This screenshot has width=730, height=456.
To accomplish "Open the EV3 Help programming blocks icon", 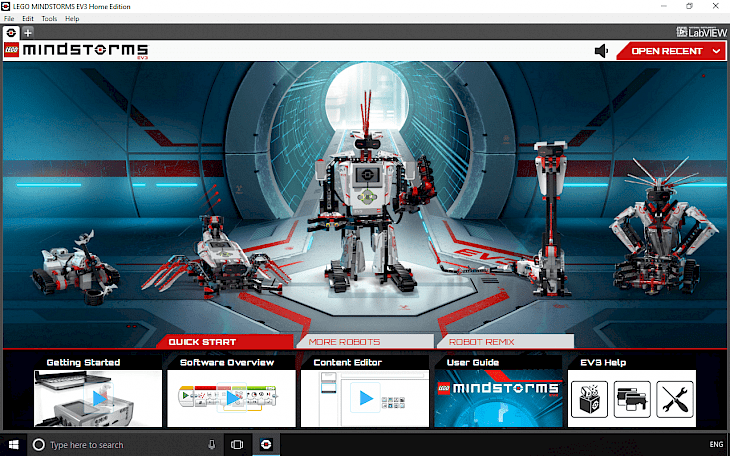I will pos(632,399).
